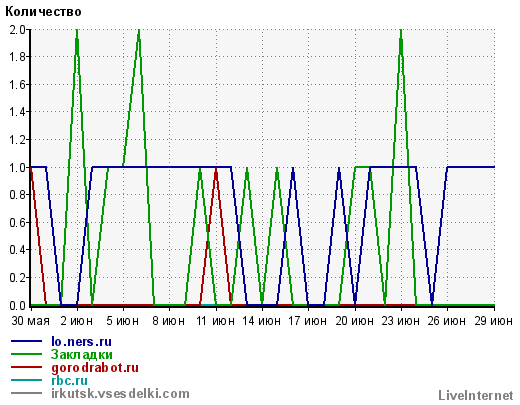This screenshot has width=520, height=405.
Task: Click the rbc.ru legend label
Action: 69,380
